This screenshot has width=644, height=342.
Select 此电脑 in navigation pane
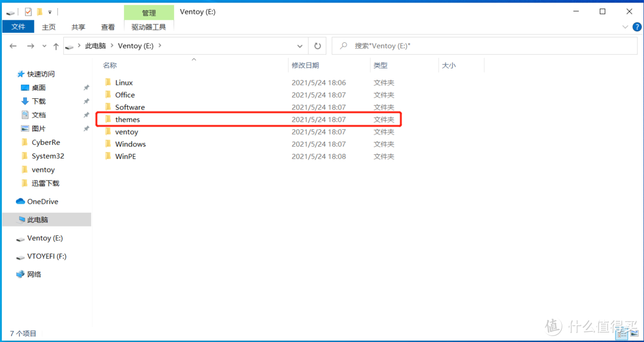[x=47, y=220]
